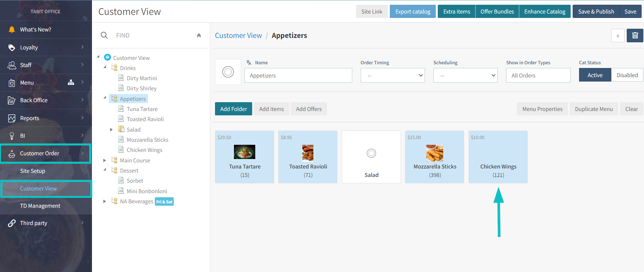Click Add Folder button

tap(234, 109)
